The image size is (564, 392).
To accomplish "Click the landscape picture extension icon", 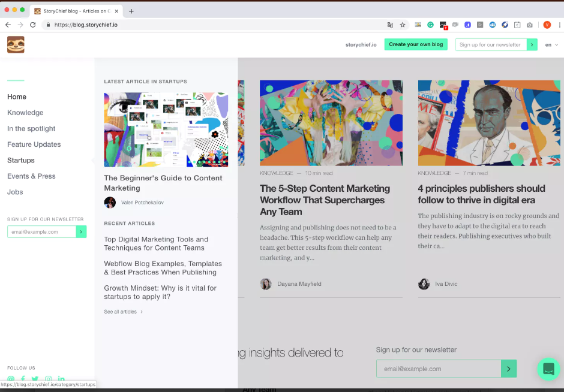I will [x=418, y=25].
